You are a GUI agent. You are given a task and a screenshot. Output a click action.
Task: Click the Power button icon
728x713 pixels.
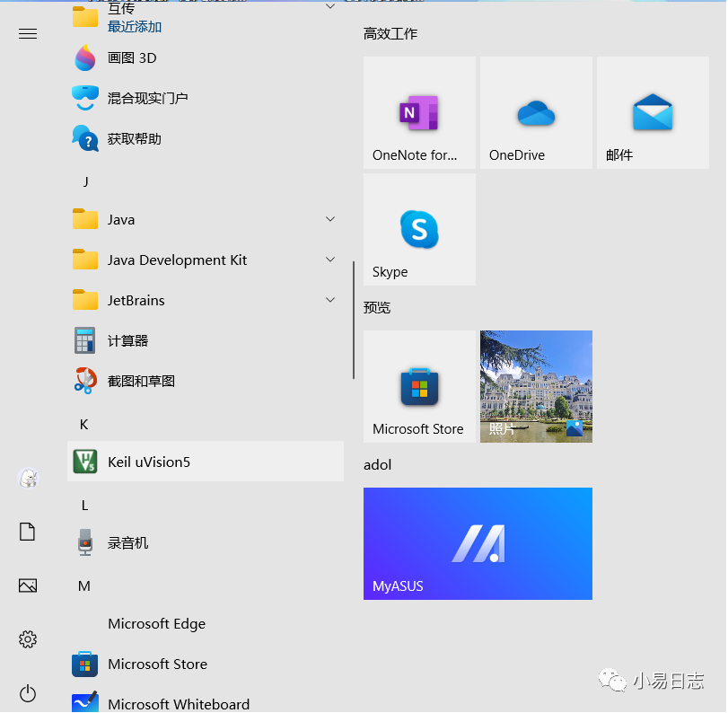coord(28,693)
